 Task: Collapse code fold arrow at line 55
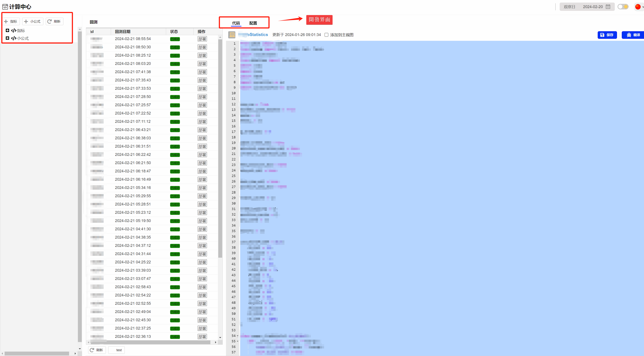coord(238,341)
